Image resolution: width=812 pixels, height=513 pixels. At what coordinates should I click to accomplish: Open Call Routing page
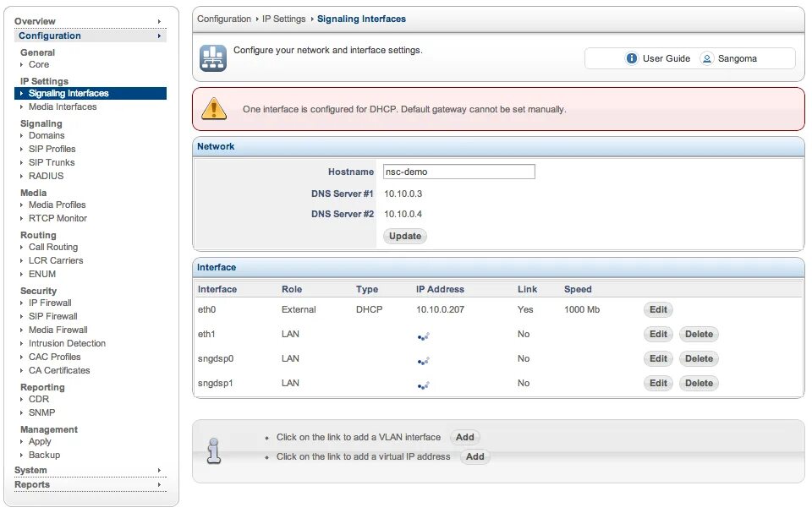point(52,248)
